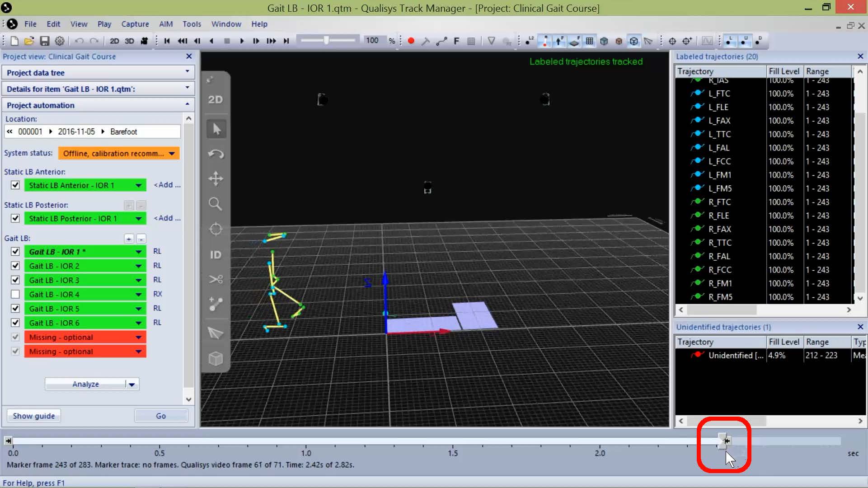This screenshot has height=488, width=868.
Task: Toggle force arrow display icon
Action: (x=559, y=41)
